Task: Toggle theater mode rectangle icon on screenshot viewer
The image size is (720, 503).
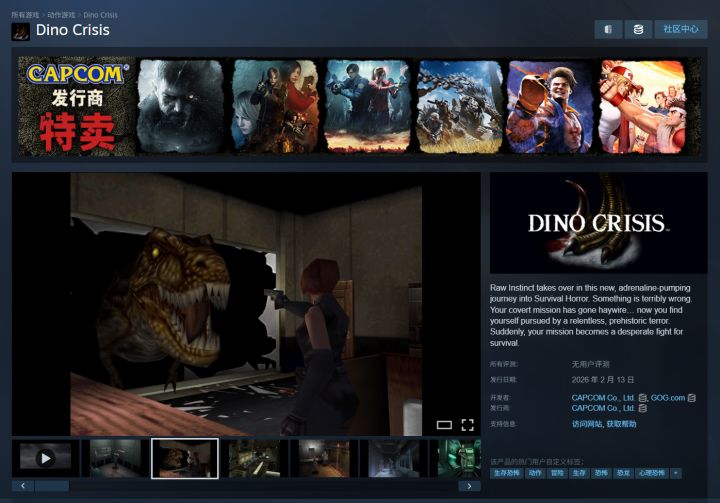Action: 444,425
